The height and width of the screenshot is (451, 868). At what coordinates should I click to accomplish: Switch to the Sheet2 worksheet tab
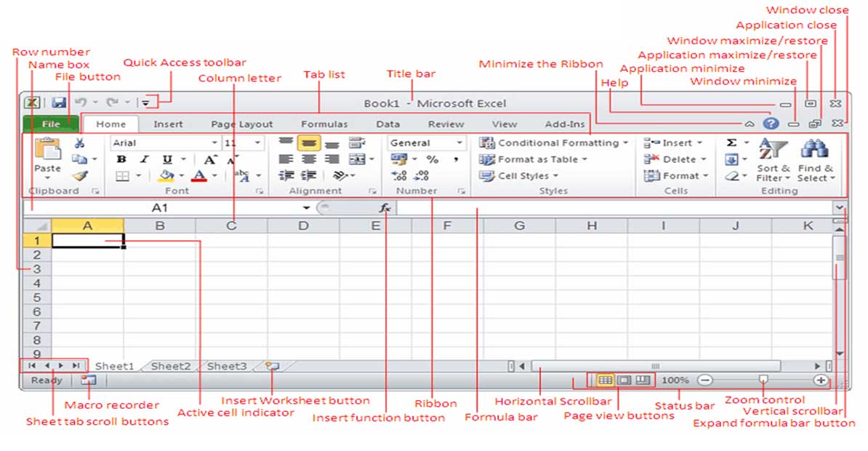171,366
